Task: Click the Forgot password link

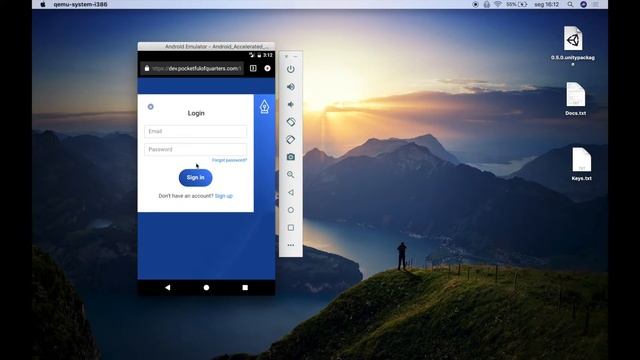Action: 229,160
